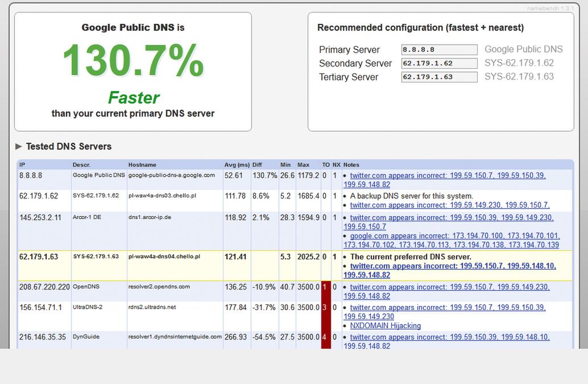588x384 pixels.
Task: Select the IP cell 156.154.71.1
Action: (x=40, y=307)
